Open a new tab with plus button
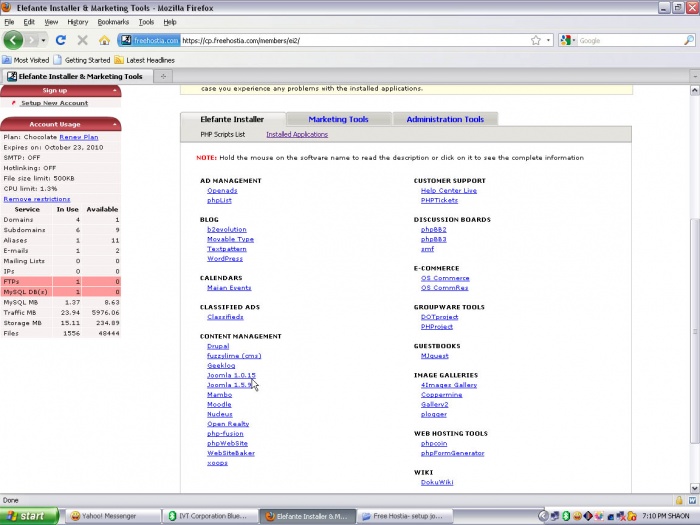 163,76
